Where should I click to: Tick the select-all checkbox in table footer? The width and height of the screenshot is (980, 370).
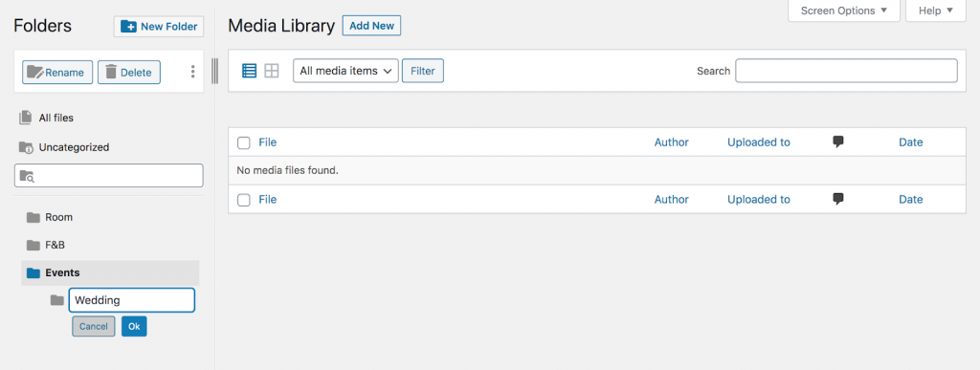244,200
